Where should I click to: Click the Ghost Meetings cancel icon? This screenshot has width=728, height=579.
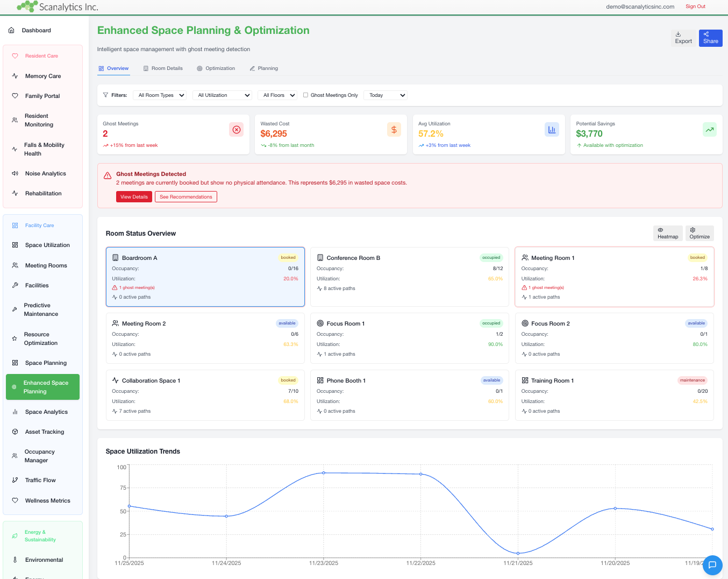(236, 129)
